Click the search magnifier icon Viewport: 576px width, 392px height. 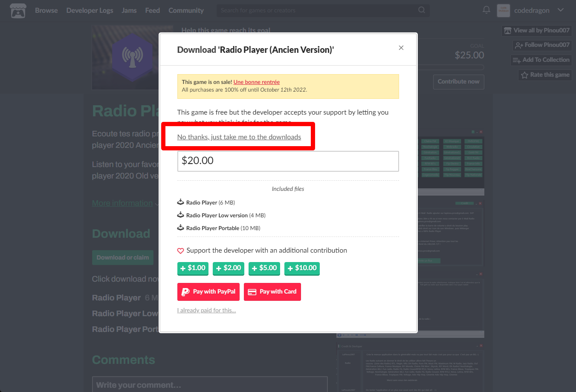pos(421,10)
